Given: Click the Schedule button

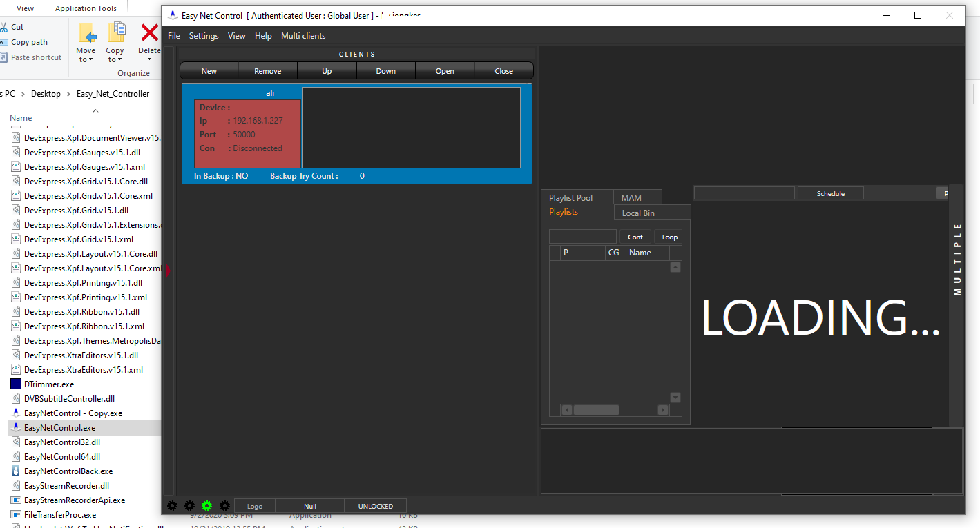Looking at the screenshot, I should pos(831,193).
